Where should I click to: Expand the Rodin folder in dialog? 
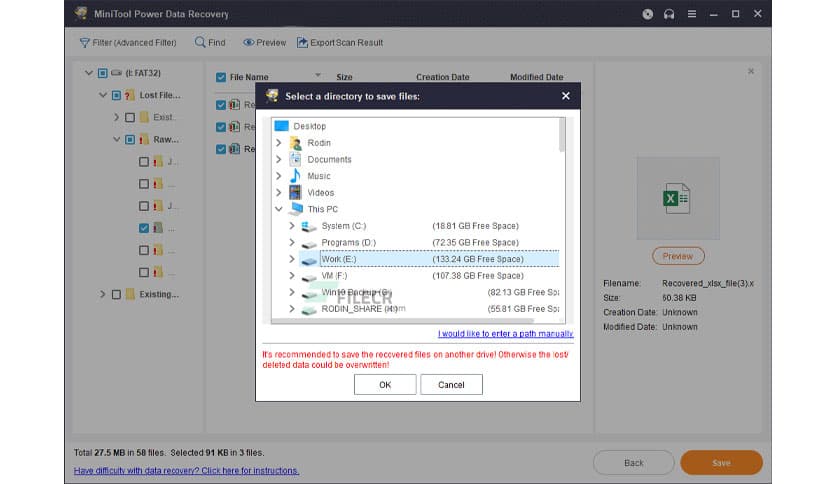278,143
